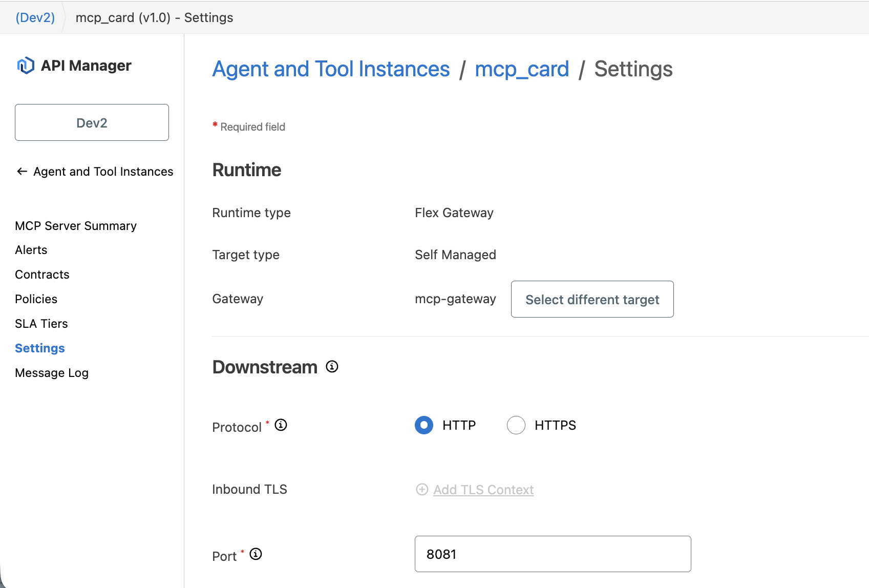Viewport: 869px width, 588px height.
Task: Go back to Agent and Tool Instances in sidebar
Action: click(x=103, y=172)
